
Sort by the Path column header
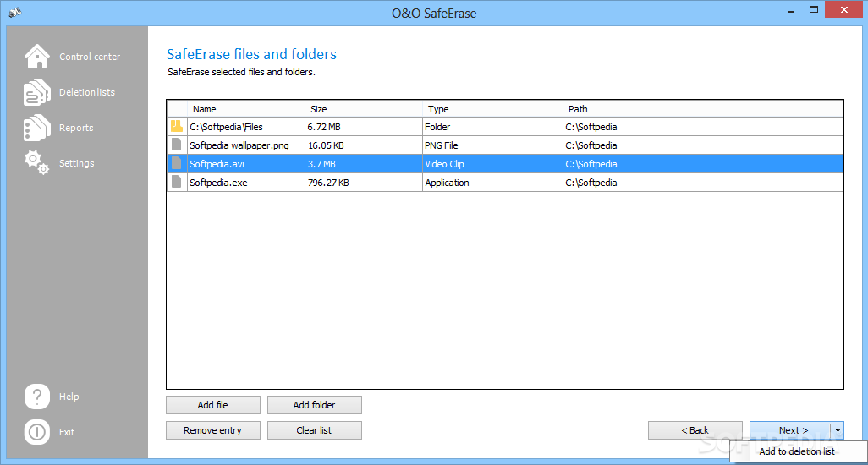703,109
